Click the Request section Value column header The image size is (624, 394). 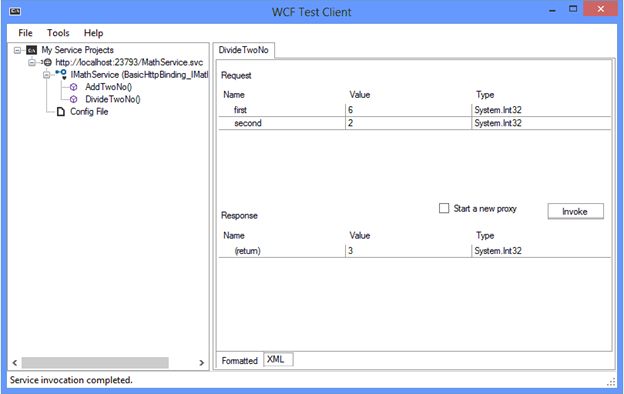360,95
